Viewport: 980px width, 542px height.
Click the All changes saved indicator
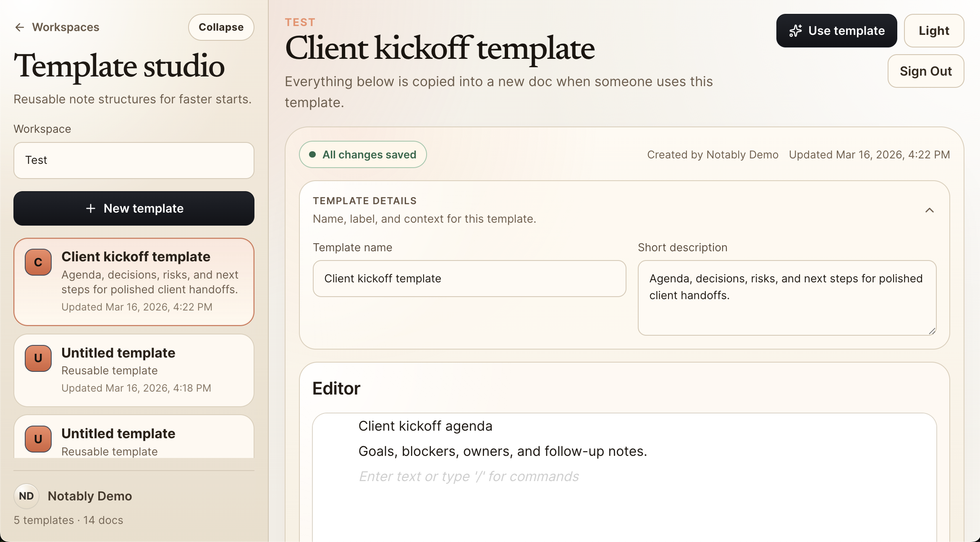pos(362,155)
